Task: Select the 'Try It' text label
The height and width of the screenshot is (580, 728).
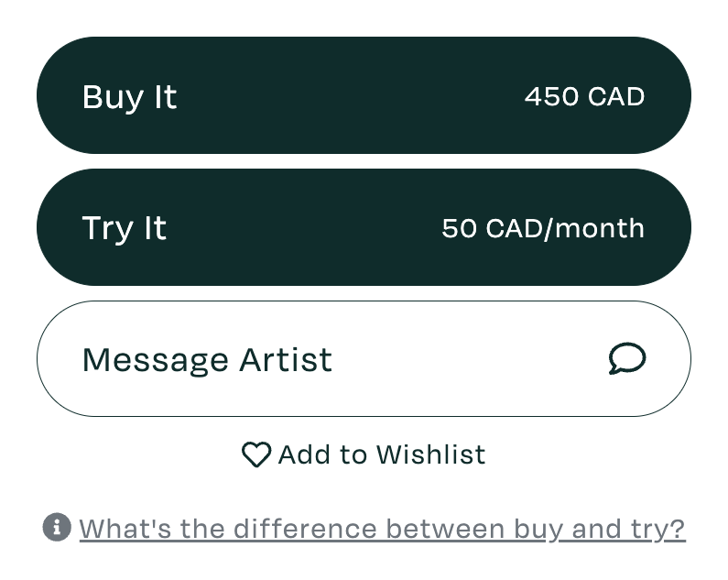Action: click(x=125, y=228)
